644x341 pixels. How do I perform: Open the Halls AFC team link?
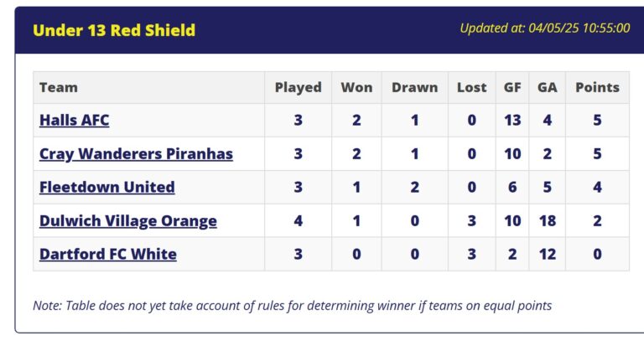pos(75,121)
